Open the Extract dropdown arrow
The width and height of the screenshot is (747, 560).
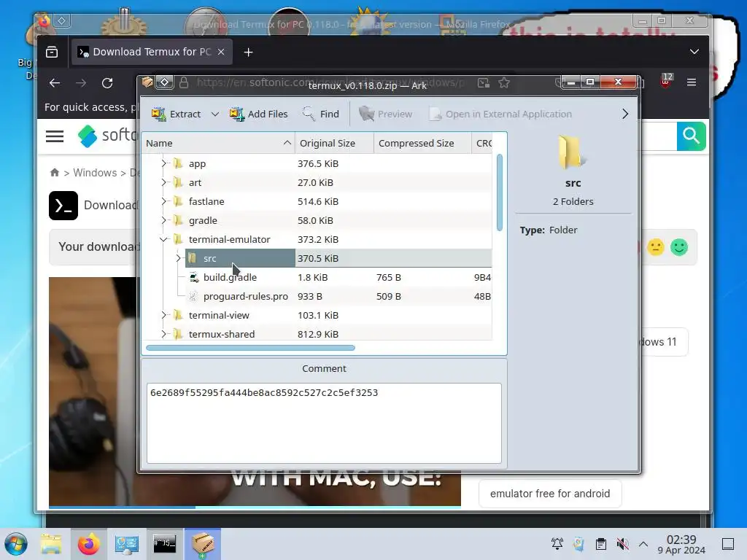pos(215,114)
